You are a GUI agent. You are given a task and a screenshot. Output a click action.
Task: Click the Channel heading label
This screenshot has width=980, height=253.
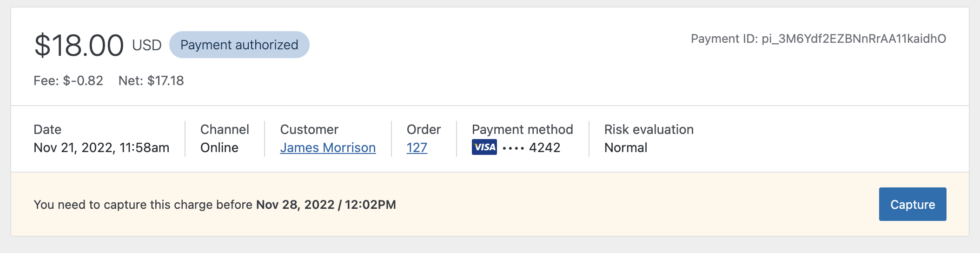[x=225, y=129]
